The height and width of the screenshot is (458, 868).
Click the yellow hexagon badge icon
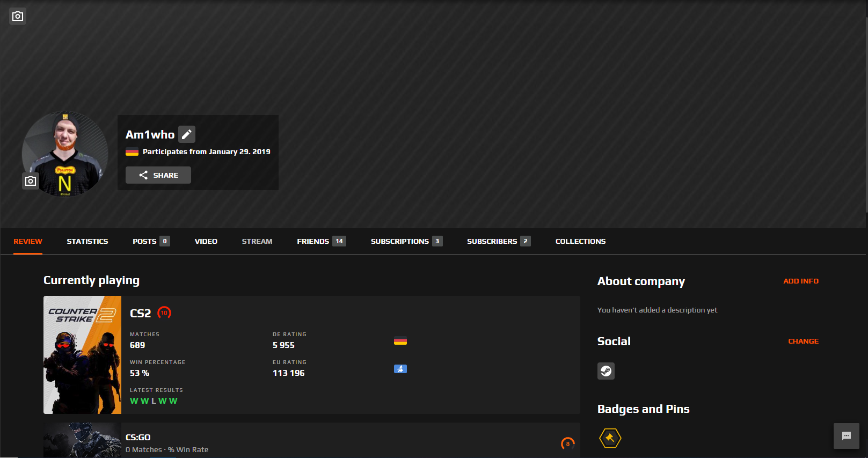[x=610, y=438]
